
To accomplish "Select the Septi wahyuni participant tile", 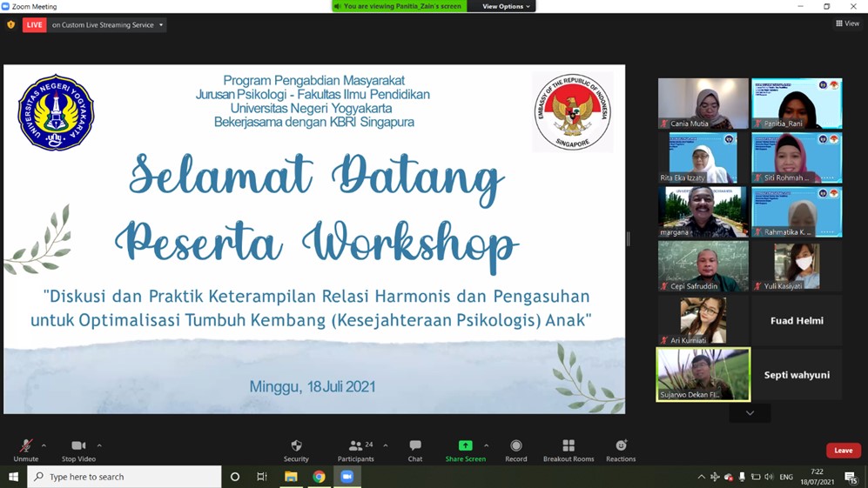I will pyautogui.click(x=797, y=375).
